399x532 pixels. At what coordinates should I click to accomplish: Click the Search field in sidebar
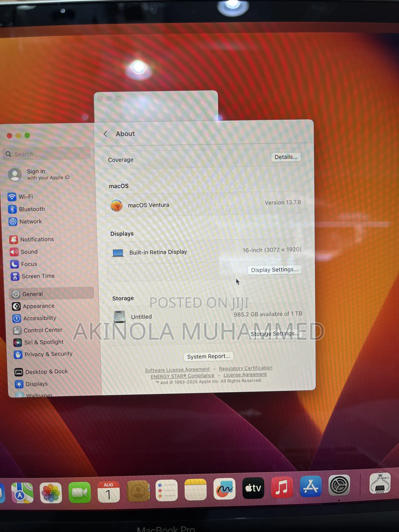click(46, 154)
